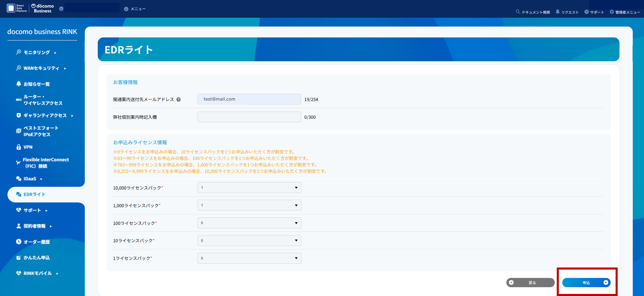Screen dimensions: 644x296
Task: Open the オーダー履歴 clock icon
Action: (19, 242)
